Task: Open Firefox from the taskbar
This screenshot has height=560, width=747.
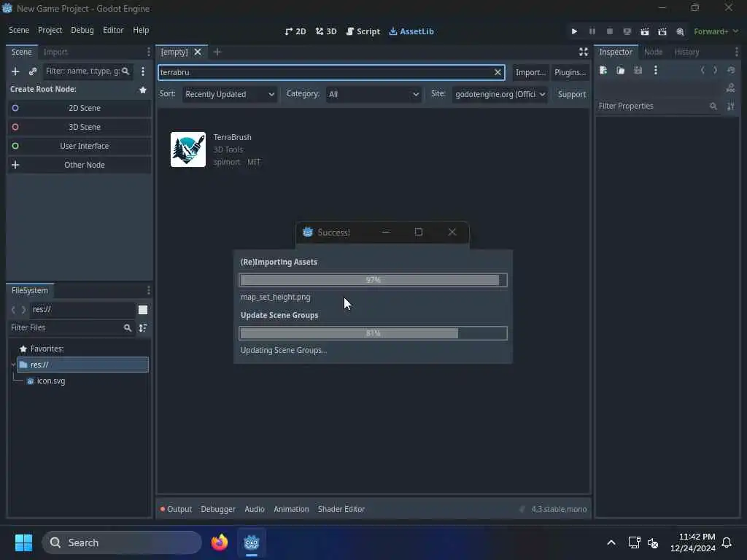Action: pos(219,542)
